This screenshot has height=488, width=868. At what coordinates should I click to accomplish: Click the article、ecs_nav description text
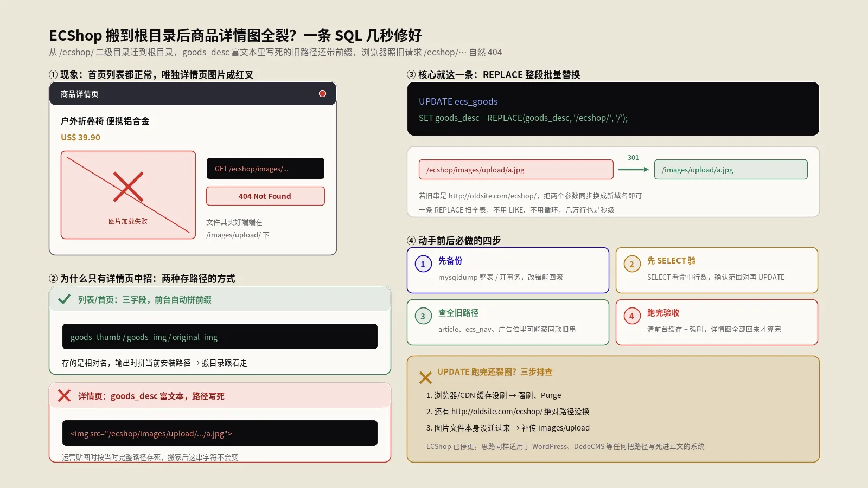click(x=507, y=329)
